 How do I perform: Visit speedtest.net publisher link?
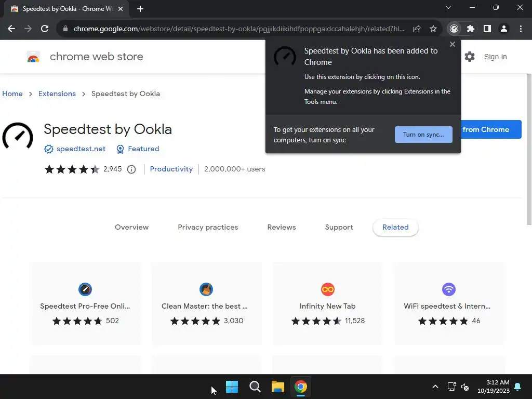(81, 149)
